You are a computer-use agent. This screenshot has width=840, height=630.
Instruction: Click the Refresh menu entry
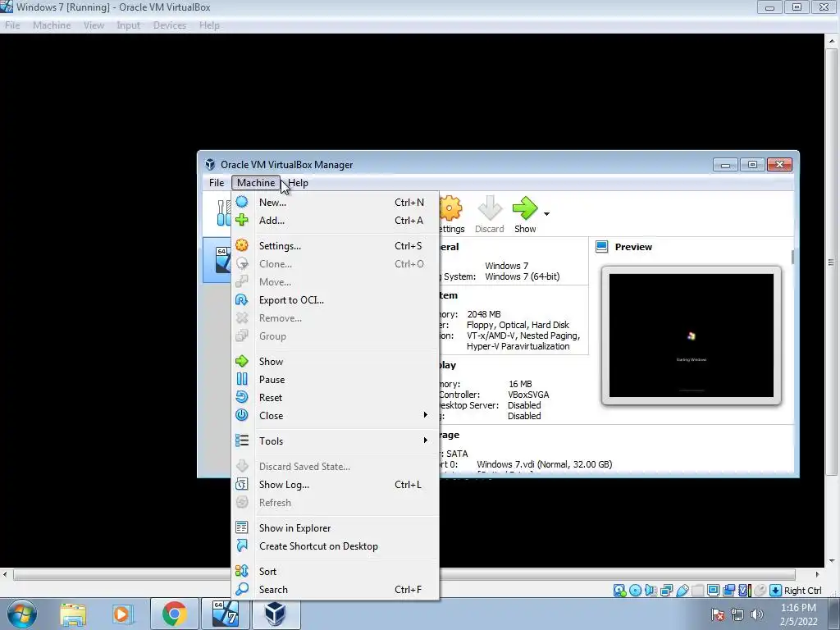point(336,503)
